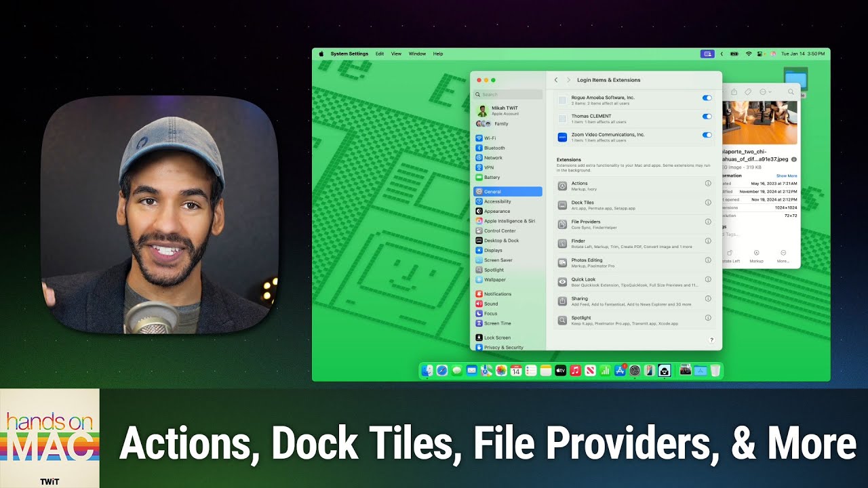Image resolution: width=868 pixels, height=488 pixels.
Task: Toggle Thomas CLEMENT login item off
Action: [x=707, y=117]
